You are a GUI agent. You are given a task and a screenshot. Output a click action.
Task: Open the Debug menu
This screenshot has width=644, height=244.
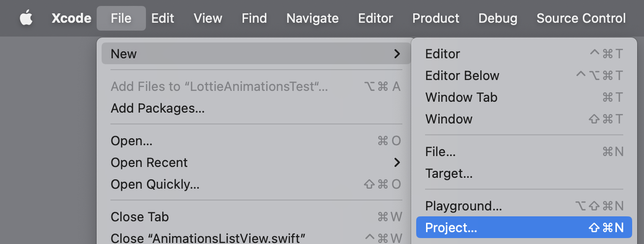(x=498, y=18)
